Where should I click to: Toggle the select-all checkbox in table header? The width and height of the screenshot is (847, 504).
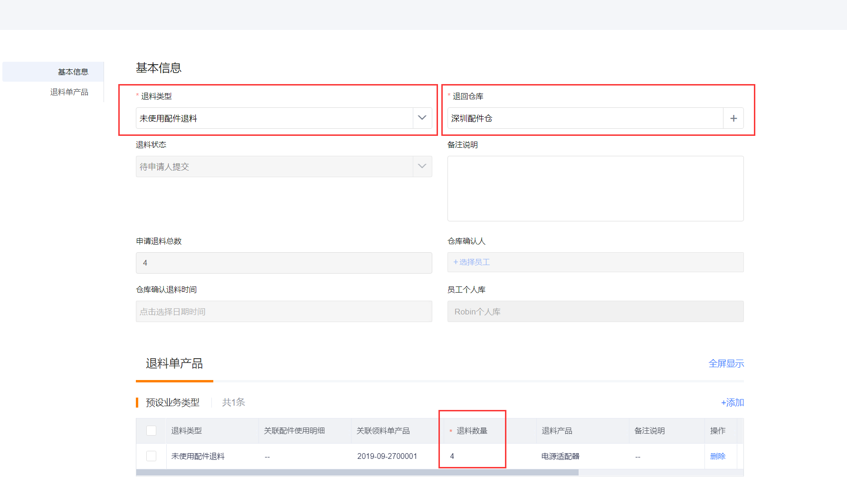[151, 431]
